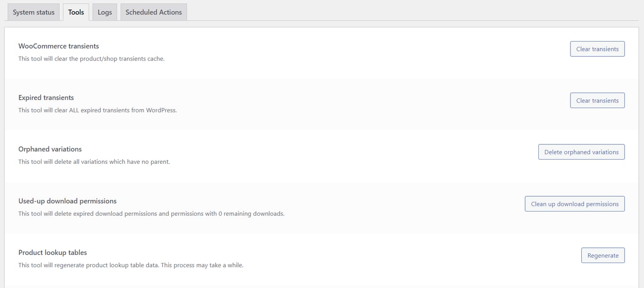The image size is (644, 288).
Task: Open the Logs tab
Action: [104, 12]
